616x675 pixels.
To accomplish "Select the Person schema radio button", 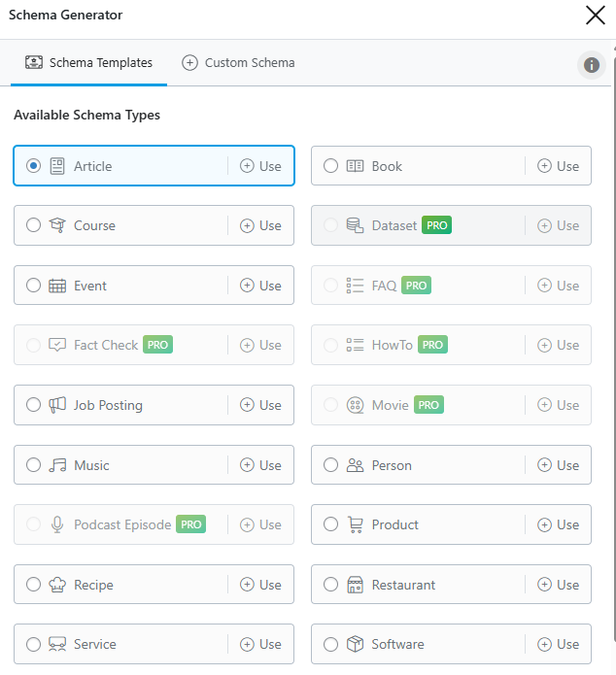I will coord(330,465).
